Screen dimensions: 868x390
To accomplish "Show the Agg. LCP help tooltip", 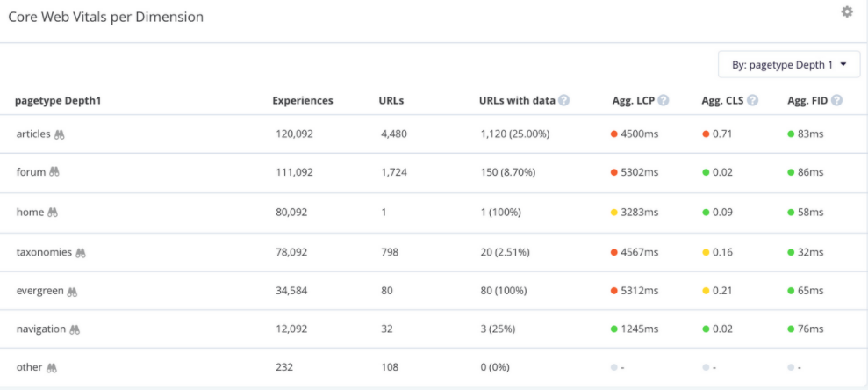I will (x=664, y=101).
